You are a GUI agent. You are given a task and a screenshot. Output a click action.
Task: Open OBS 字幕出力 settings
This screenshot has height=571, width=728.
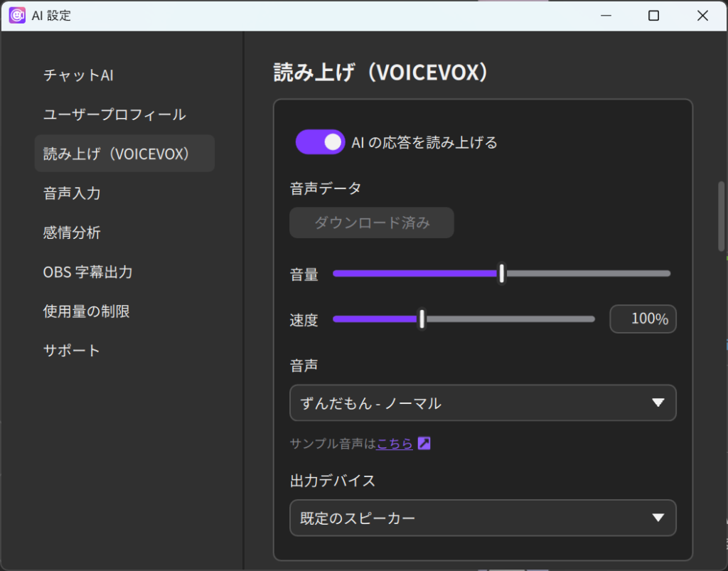(x=87, y=272)
